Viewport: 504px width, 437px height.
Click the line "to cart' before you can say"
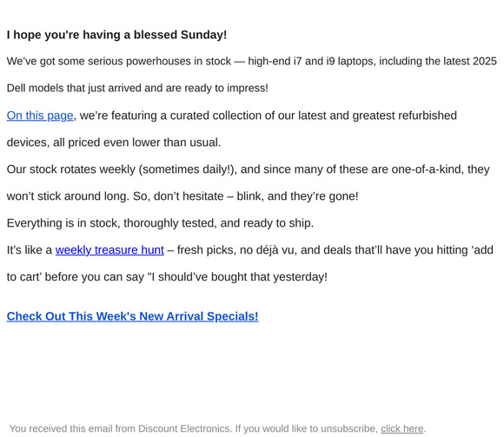coord(167,276)
